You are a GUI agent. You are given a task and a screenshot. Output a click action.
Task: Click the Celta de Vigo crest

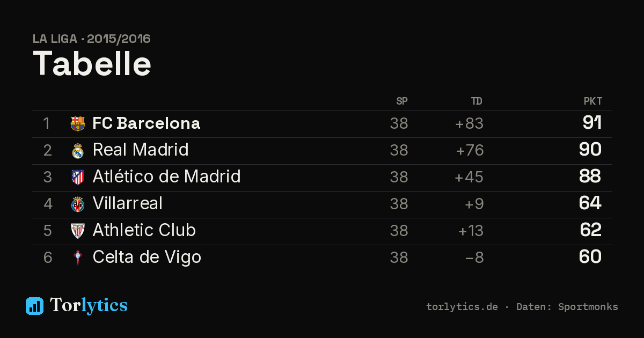tap(78, 258)
